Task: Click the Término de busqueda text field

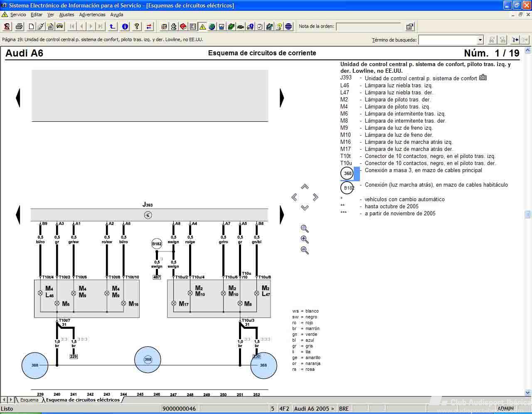Action: point(448,40)
